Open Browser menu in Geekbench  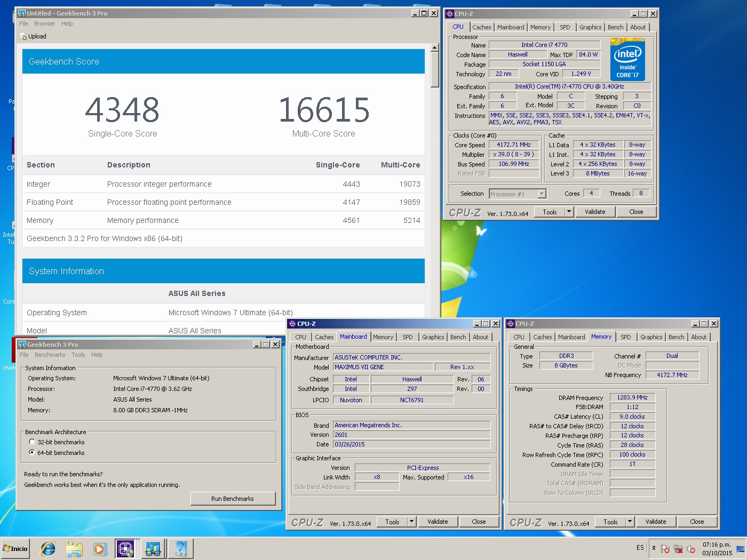(44, 23)
